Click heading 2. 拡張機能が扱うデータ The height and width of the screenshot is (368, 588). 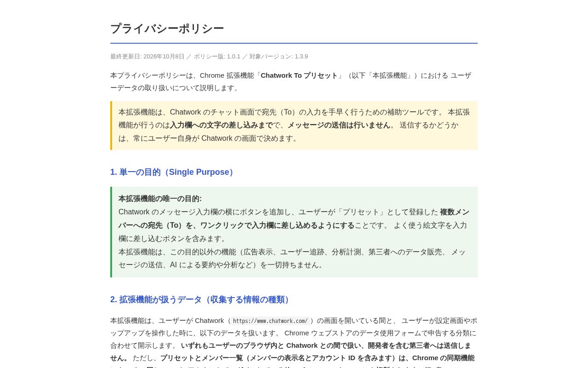pos(200,299)
